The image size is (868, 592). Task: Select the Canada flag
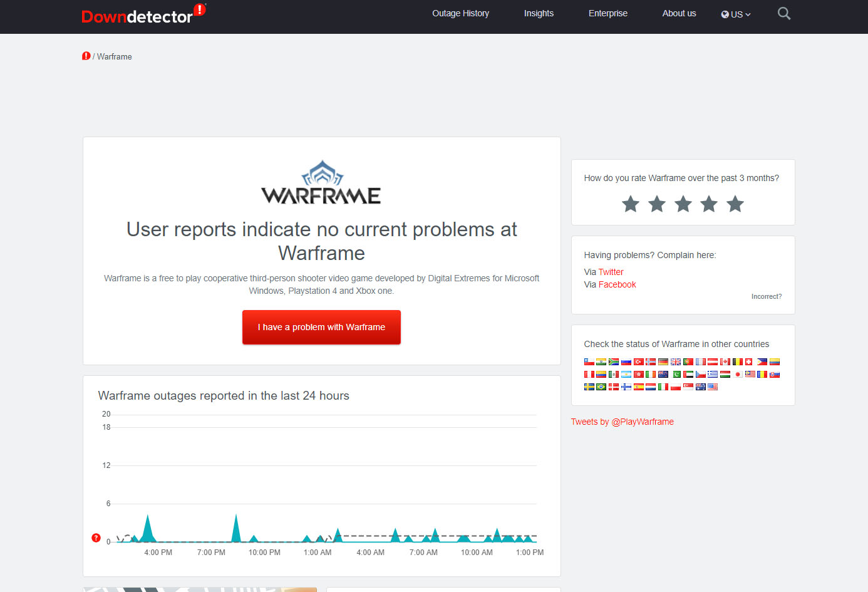pos(725,362)
